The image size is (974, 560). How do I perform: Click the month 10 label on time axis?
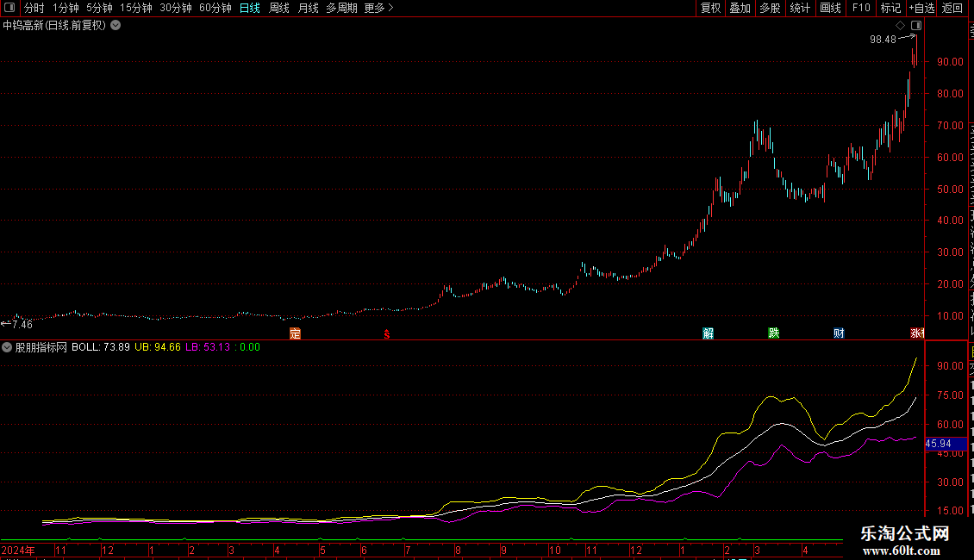555,551
